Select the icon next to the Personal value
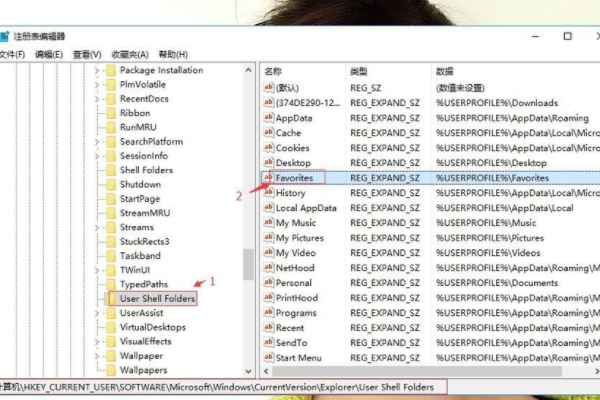The height and width of the screenshot is (400, 600). (x=268, y=283)
